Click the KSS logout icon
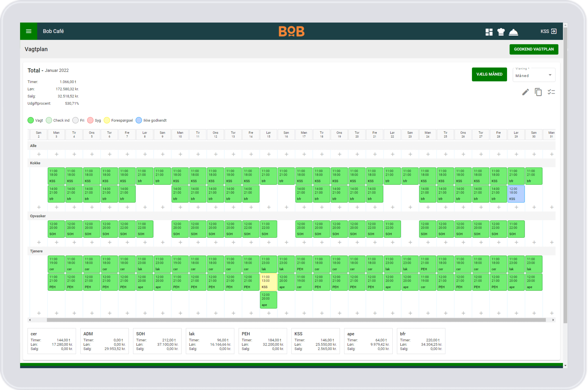 pos(554,31)
